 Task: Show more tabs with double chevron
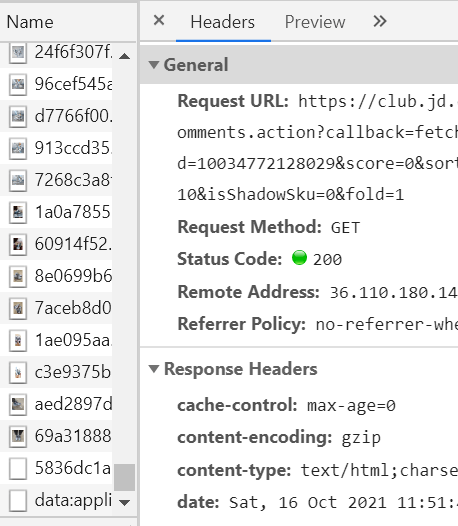point(379,21)
